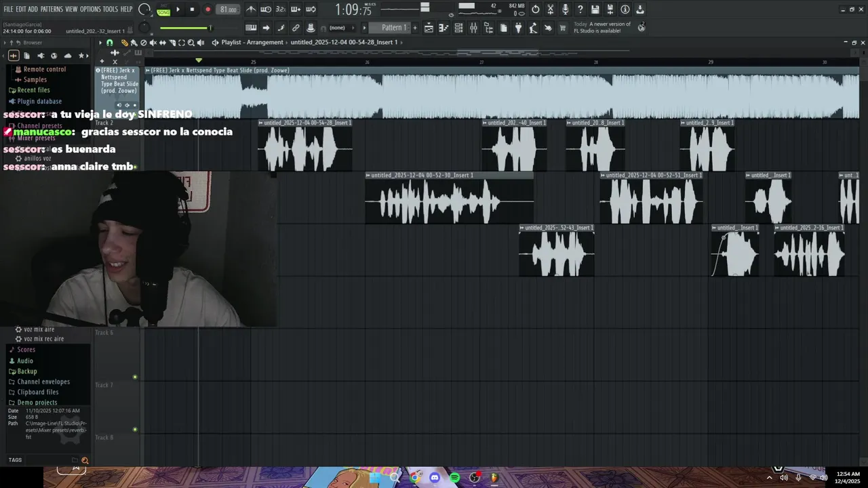The height and width of the screenshot is (488, 868).
Task: Open the Channel rack view icon
Action: [x=458, y=28]
